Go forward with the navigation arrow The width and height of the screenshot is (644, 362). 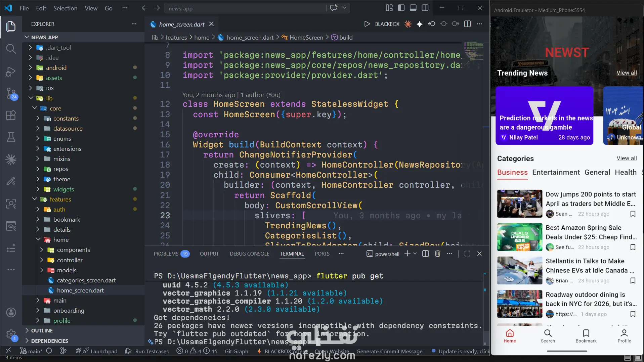point(157,8)
